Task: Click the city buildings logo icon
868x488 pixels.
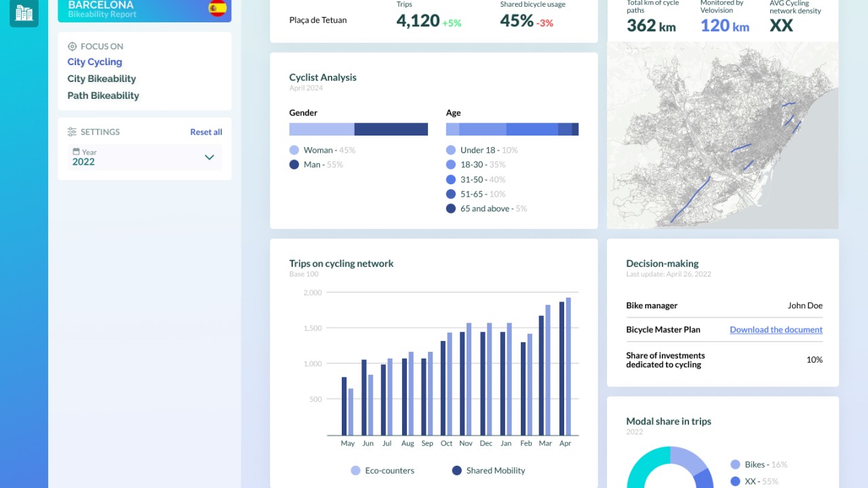Action: (x=24, y=12)
